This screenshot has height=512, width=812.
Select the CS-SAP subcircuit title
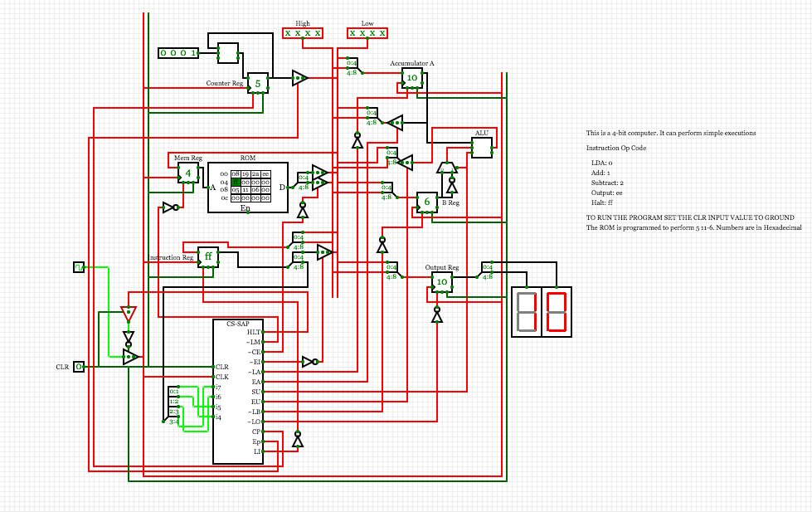pos(238,324)
